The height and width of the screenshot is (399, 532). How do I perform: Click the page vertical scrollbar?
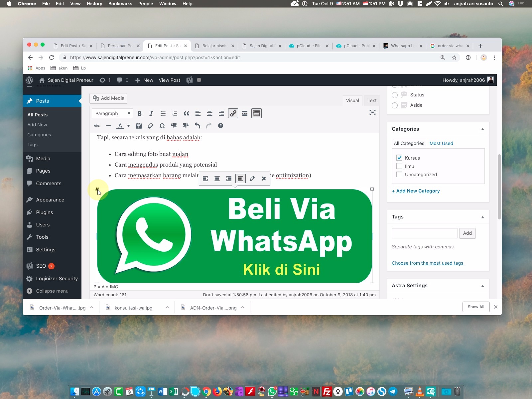tap(499, 187)
